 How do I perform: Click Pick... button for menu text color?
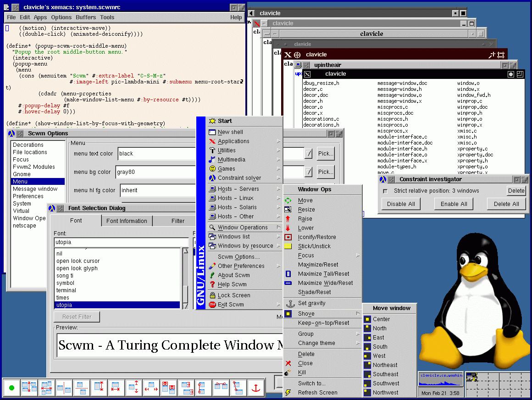pyautogui.click(x=326, y=154)
